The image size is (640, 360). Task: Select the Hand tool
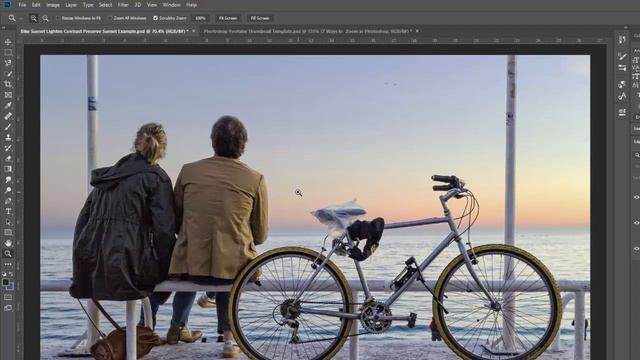[8, 243]
